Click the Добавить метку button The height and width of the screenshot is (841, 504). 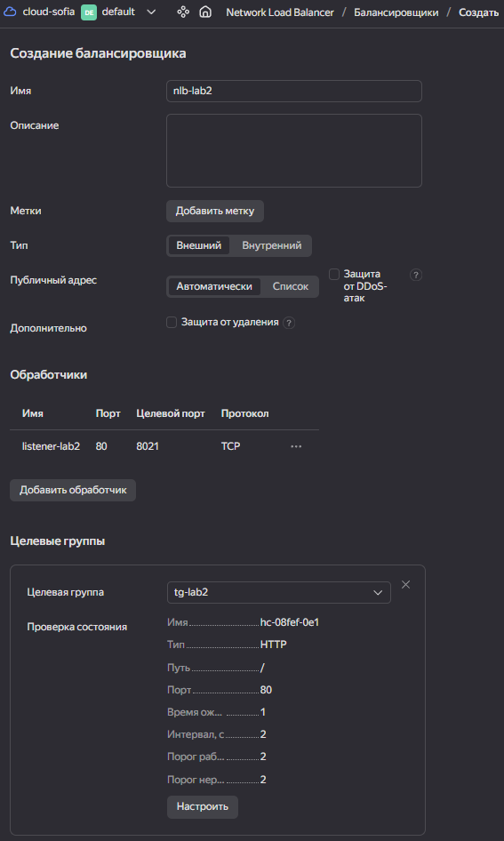215,211
